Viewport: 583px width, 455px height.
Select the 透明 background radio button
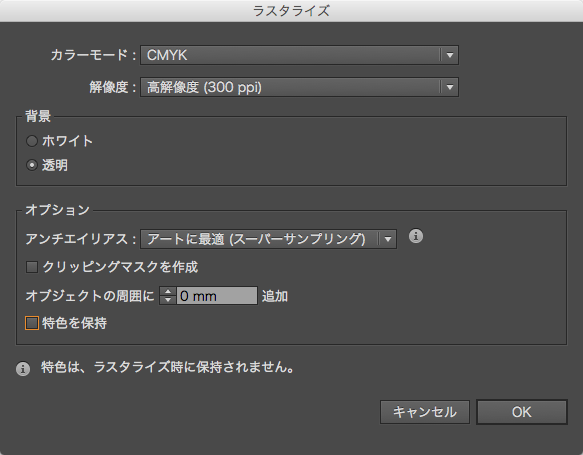click(x=32, y=165)
